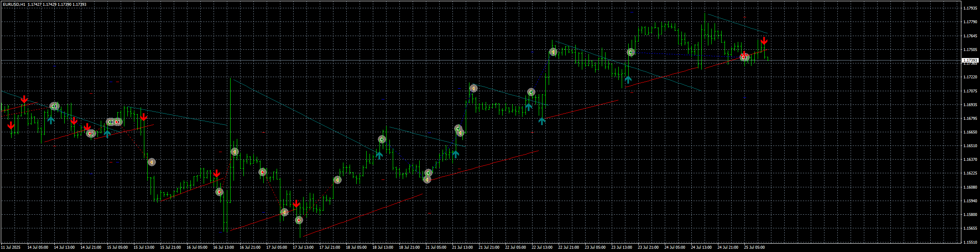
Task: Click the 1.17790 price scale label
Action: (970, 22)
